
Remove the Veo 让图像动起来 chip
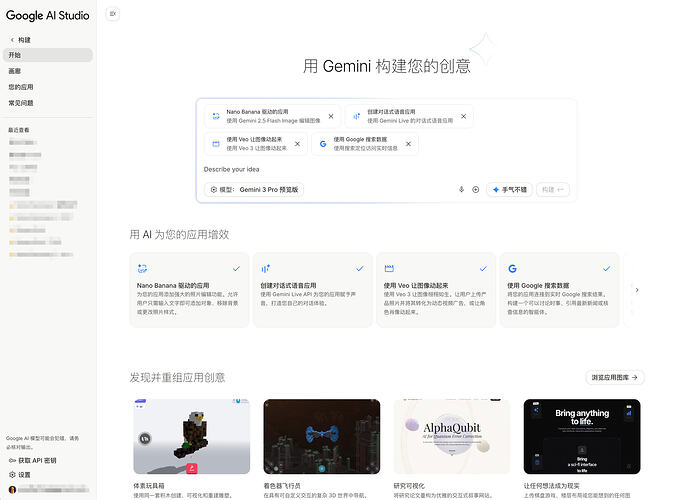click(297, 144)
